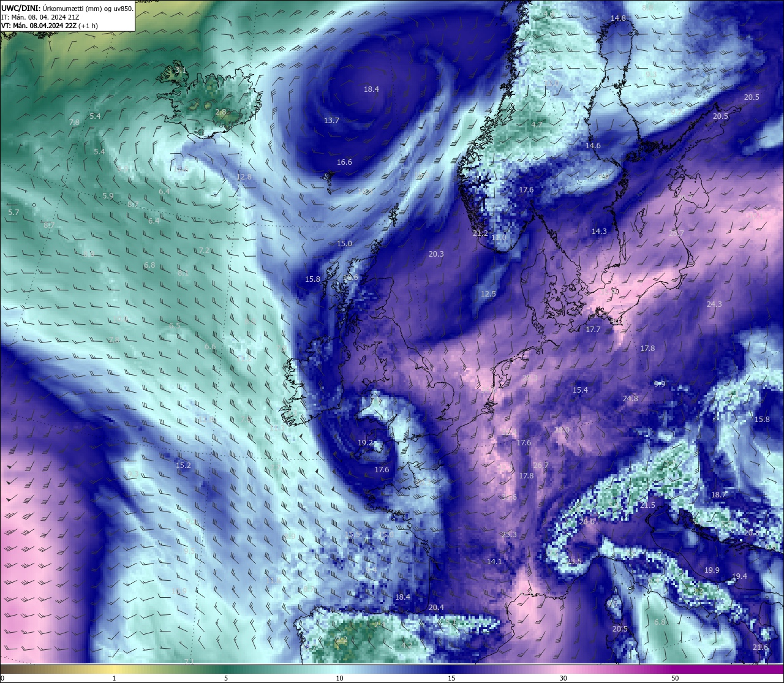Click the 50 tick on the color scale
784x683 pixels.
pos(675,678)
